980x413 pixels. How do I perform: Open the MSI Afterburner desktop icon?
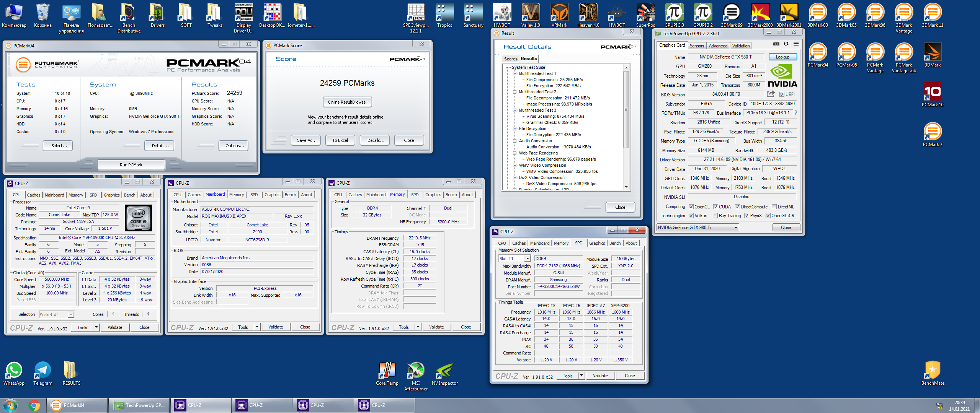pyautogui.click(x=416, y=376)
